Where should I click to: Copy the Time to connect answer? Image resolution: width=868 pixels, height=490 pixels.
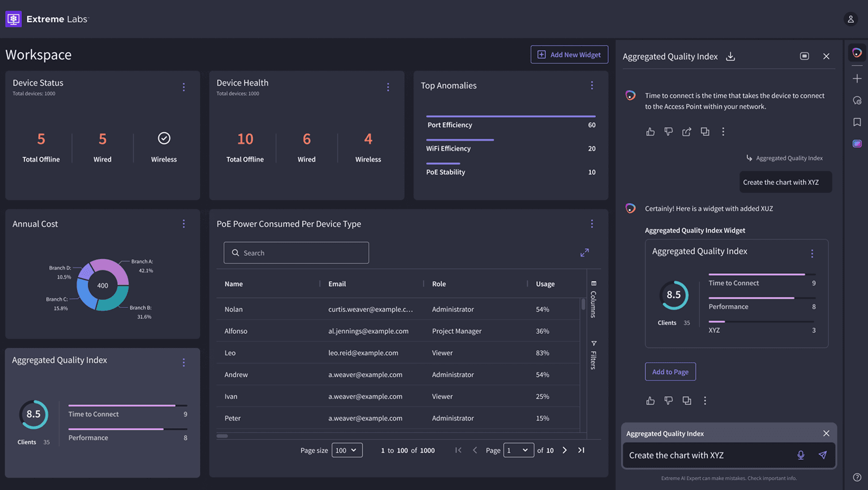click(705, 132)
